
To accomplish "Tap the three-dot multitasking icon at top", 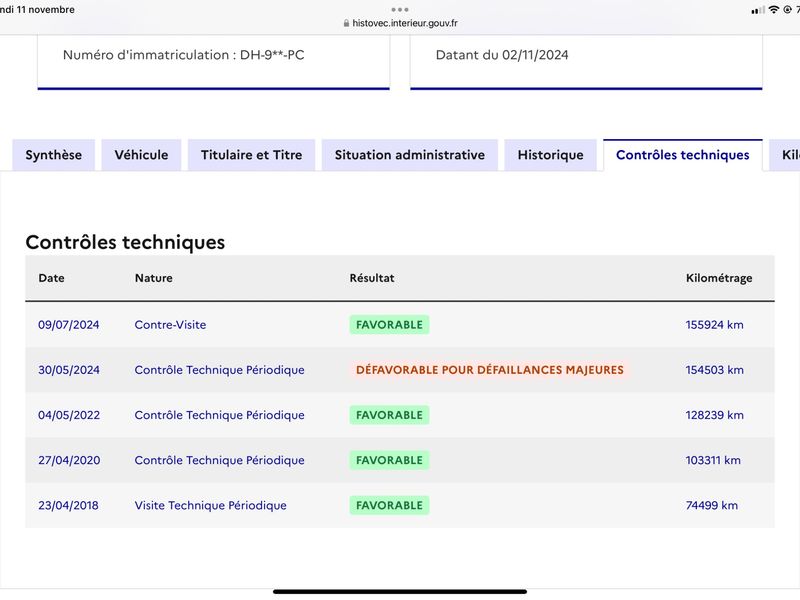I will (x=400, y=9).
